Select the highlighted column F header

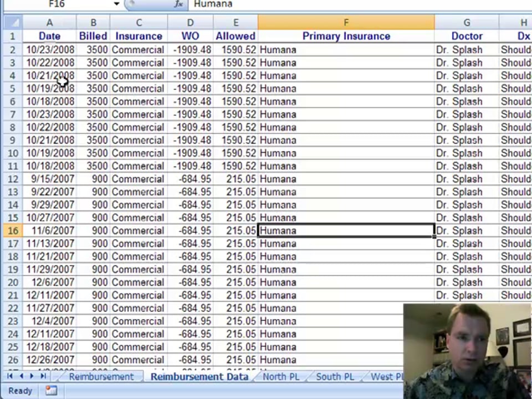point(346,22)
